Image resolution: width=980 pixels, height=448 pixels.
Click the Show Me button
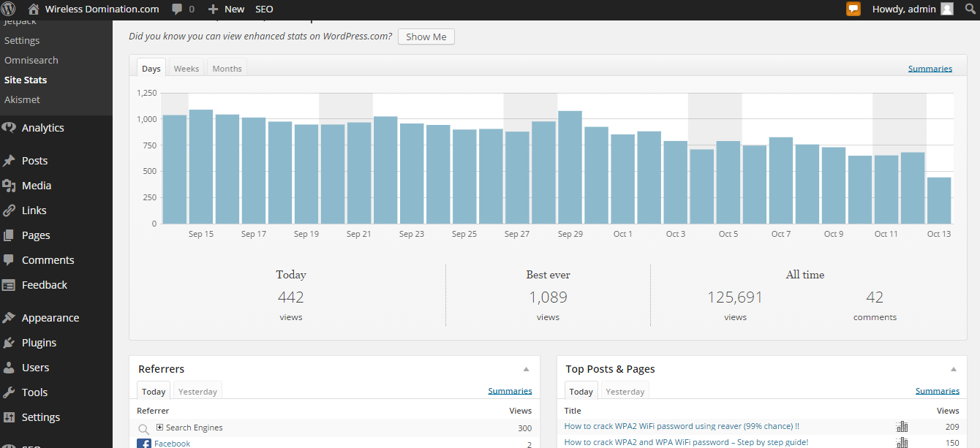click(x=426, y=37)
